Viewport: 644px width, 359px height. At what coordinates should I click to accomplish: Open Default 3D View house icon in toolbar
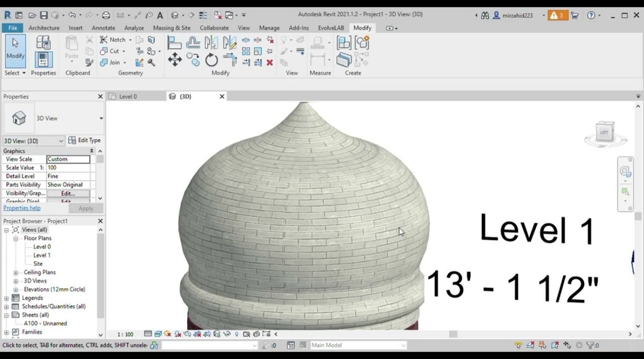coord(175,15)
